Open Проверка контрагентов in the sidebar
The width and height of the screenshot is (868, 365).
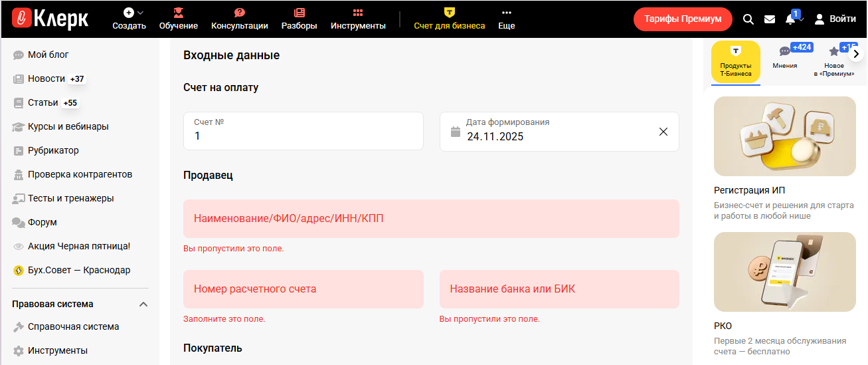point(80,174)
